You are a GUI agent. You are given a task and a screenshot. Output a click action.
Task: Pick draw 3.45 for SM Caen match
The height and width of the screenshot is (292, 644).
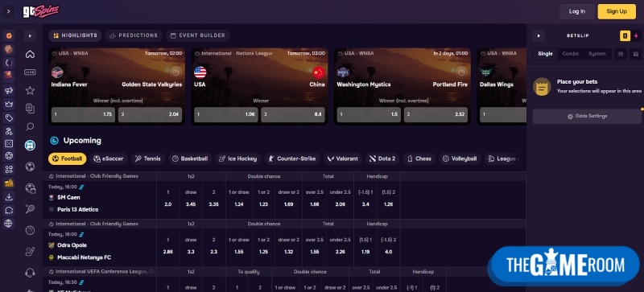click(x=191, y=199)
